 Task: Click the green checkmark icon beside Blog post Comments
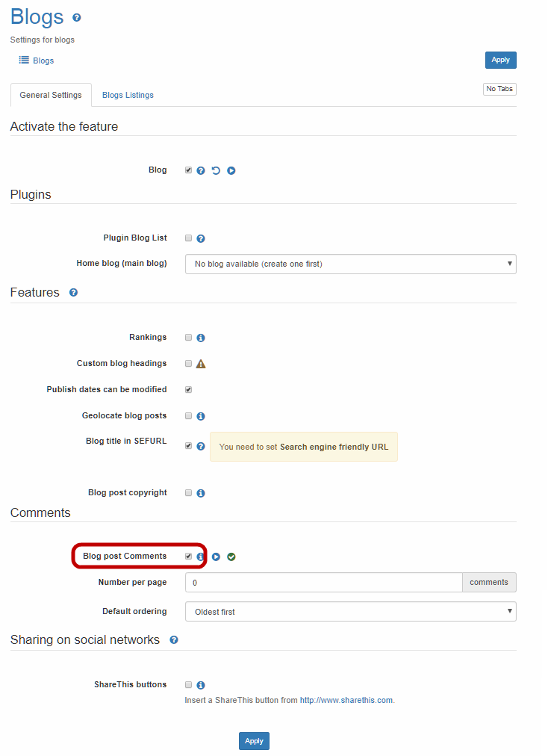[x=231, y=557]
